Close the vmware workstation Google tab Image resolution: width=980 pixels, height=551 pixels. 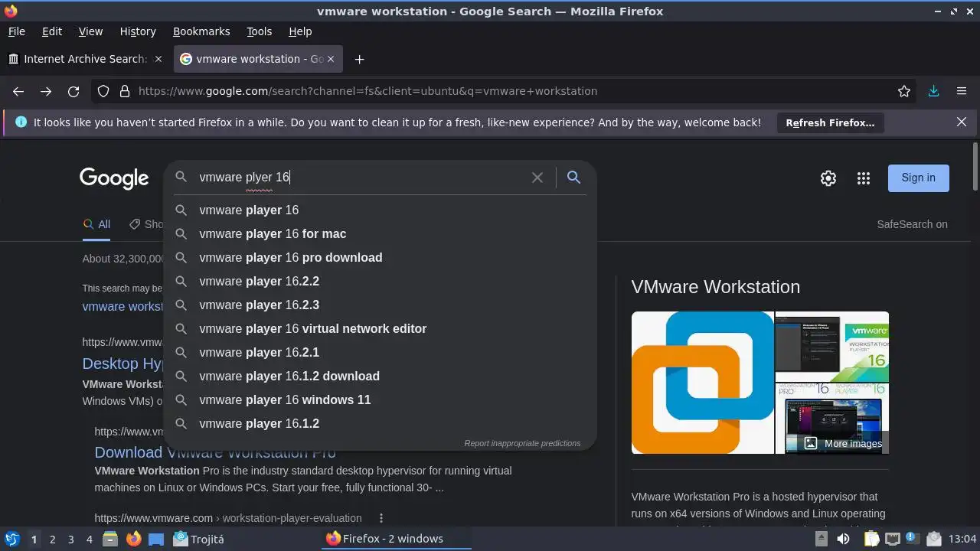[x=330, y=59]
